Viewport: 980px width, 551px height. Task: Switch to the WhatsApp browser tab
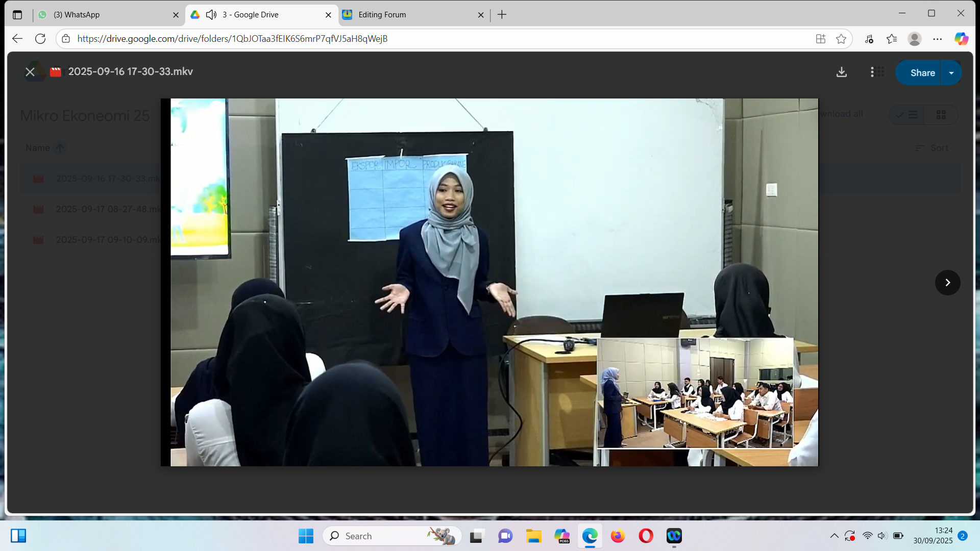pyautogui.click(x=106, y=15)
